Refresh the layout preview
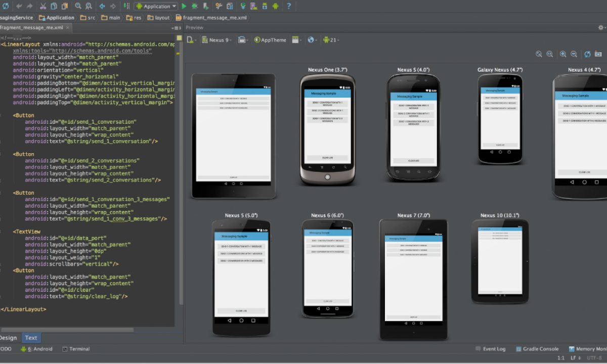Viewport: 607px width, 364px height. (587, 54)
